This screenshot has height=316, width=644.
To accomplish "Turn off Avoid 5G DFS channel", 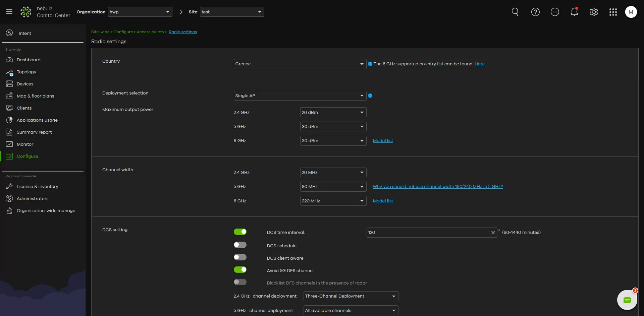I will [240, 270].
